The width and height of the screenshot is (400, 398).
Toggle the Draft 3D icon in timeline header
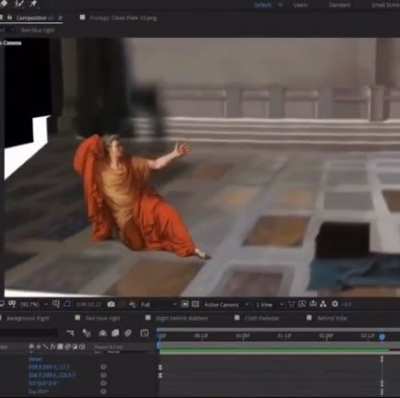coord(87,333)
